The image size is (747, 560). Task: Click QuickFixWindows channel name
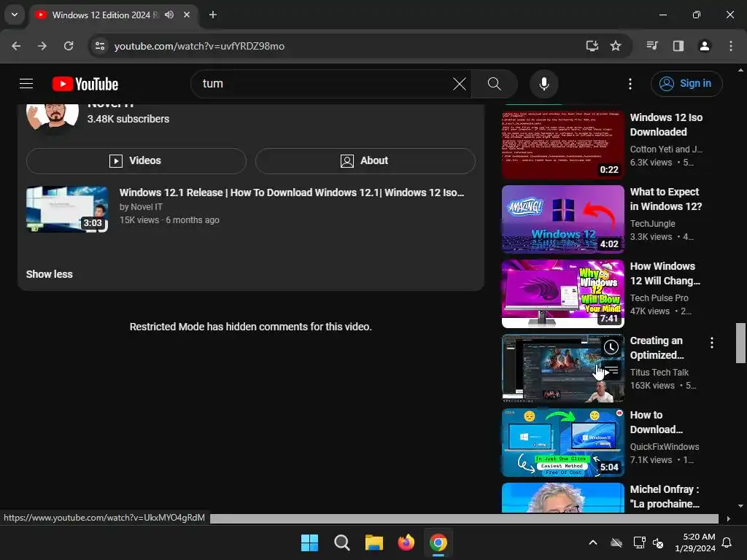pos(664,447)
